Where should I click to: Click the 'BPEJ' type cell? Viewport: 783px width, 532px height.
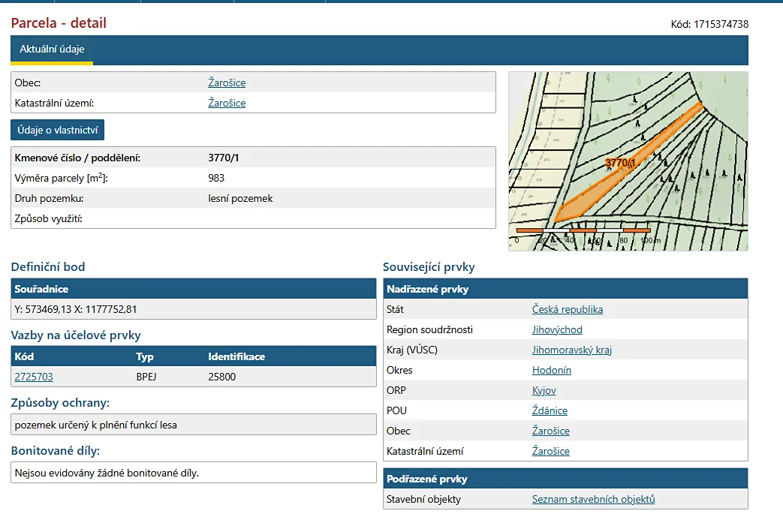tap(146, 377)
